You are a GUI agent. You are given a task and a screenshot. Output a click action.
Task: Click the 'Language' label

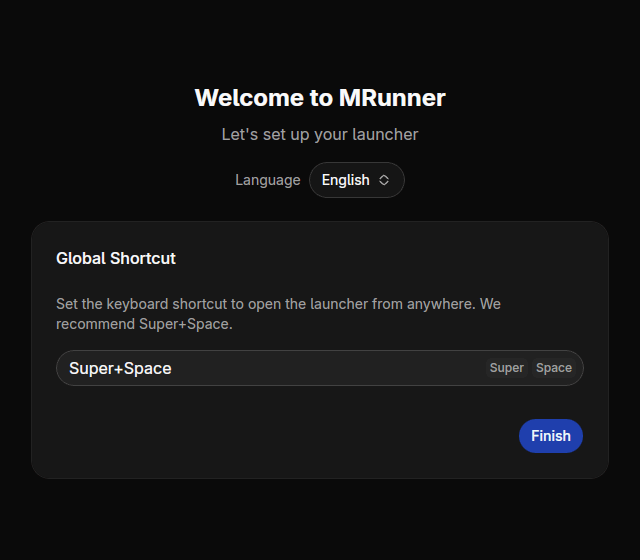click(x=268, y=180)
